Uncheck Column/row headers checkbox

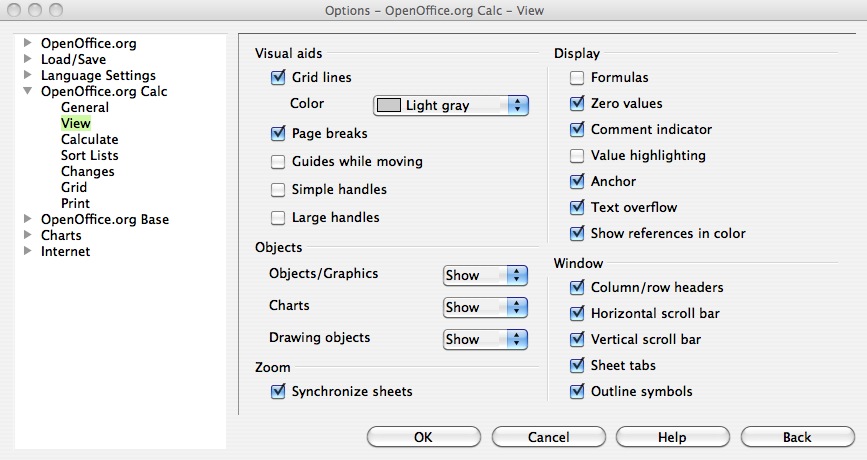[x=577, y=288]
